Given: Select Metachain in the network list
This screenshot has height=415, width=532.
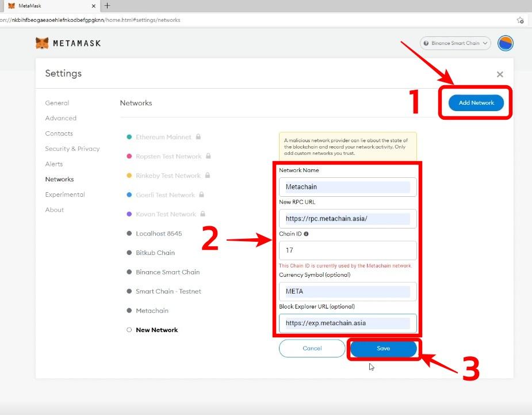Looking at the screenshot, I should (x=152, y=311).
